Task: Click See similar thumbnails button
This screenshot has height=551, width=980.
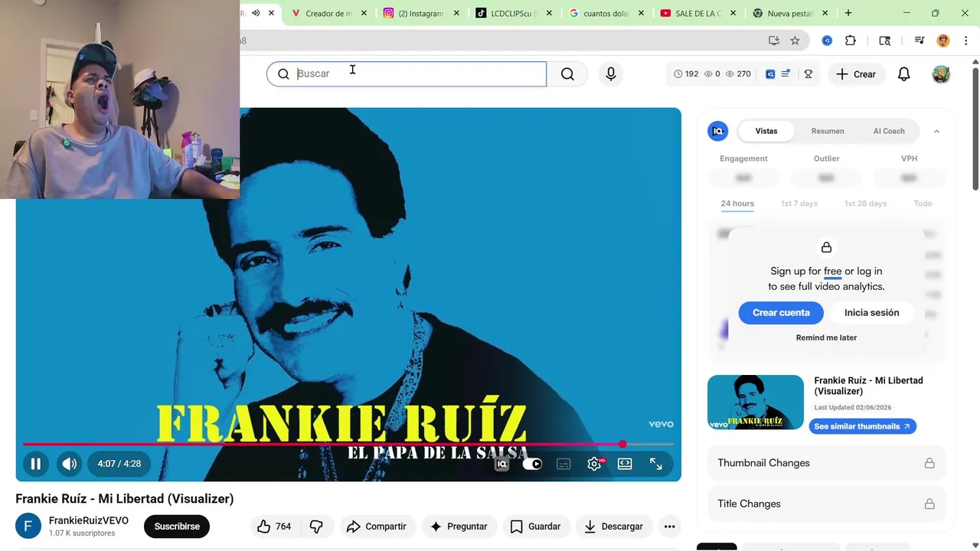Action: (x=862, y=426)
